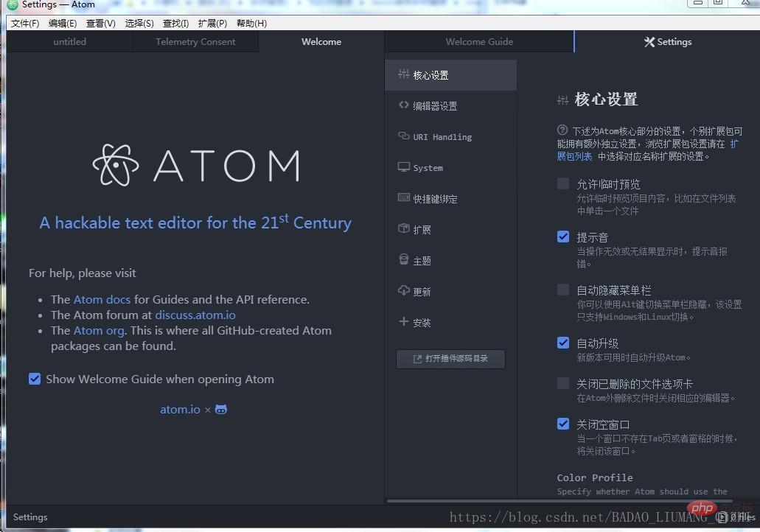Click the keyboard icon for 快捷键绑定
Image resolution: width=760 pixels, height=532 pixels.
tap(403, 197)
